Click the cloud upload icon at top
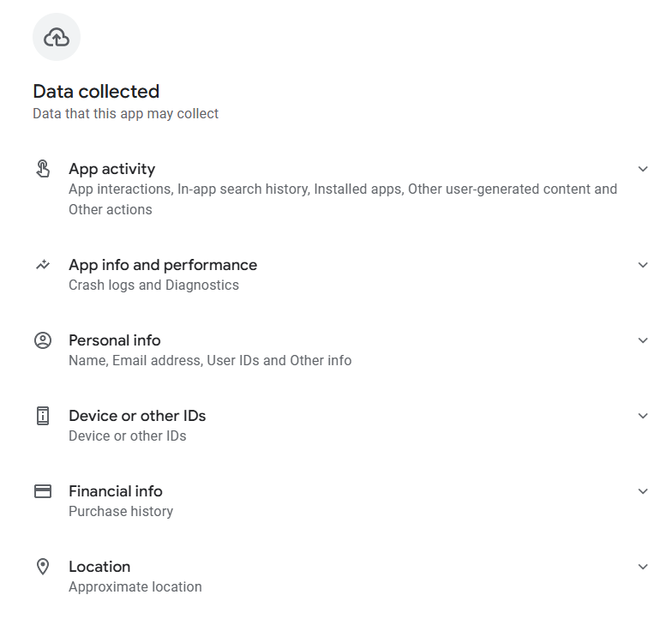 pyautogui.click(x=57, y=37)
